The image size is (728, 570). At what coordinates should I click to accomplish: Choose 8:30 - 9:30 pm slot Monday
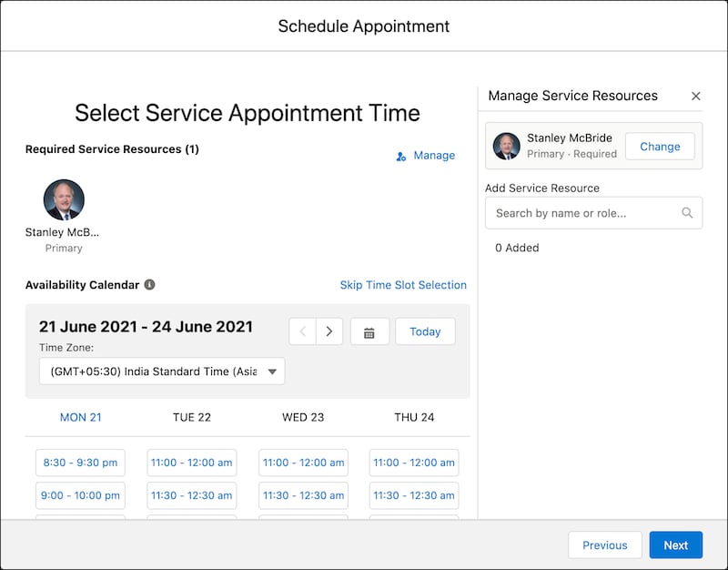pos(80,463)
